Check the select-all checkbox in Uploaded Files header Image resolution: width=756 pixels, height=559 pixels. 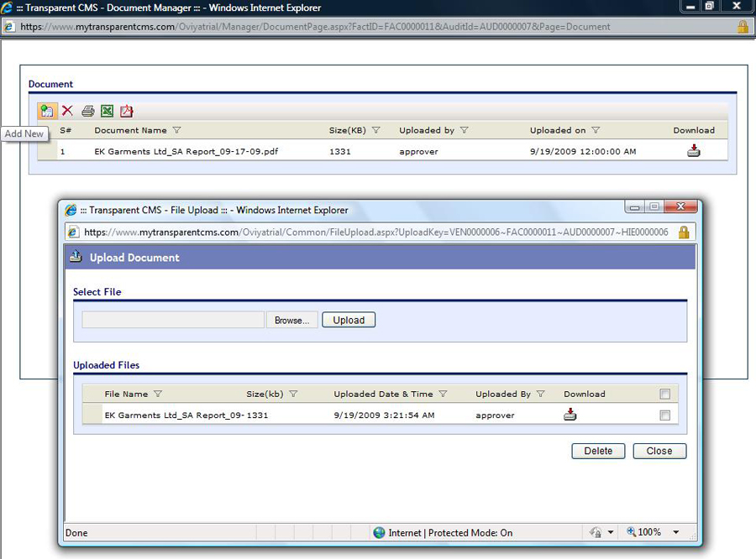pyautogui.click(x=665, y=394)
